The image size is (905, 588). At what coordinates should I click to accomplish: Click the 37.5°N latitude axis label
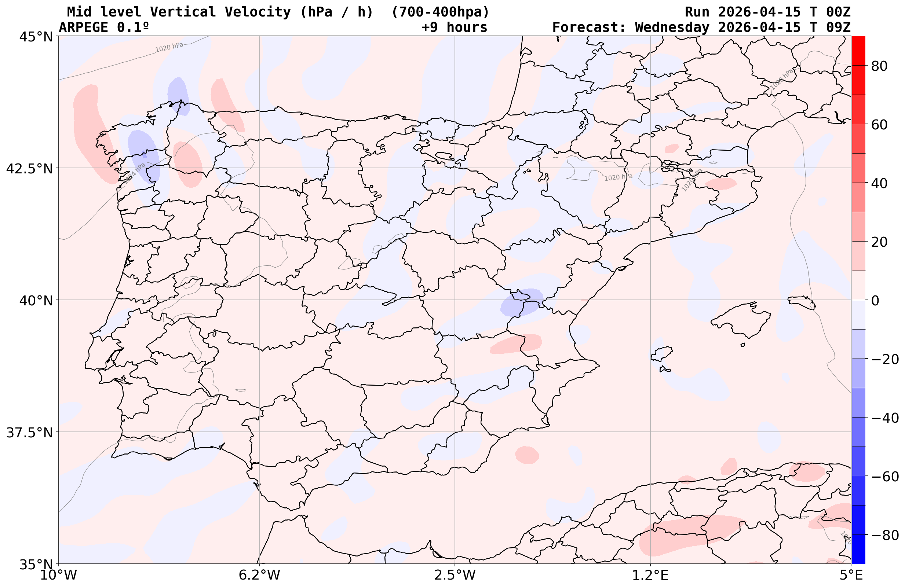point(29,432)
